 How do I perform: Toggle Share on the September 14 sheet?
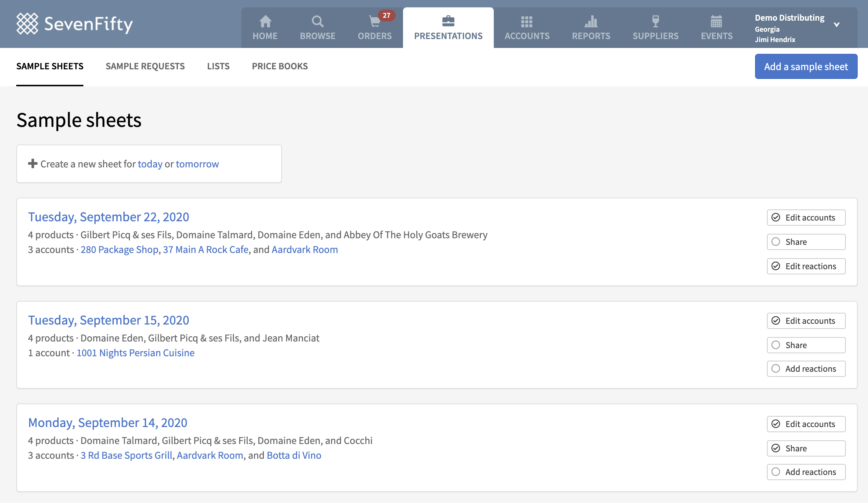[x=806, y=448]
